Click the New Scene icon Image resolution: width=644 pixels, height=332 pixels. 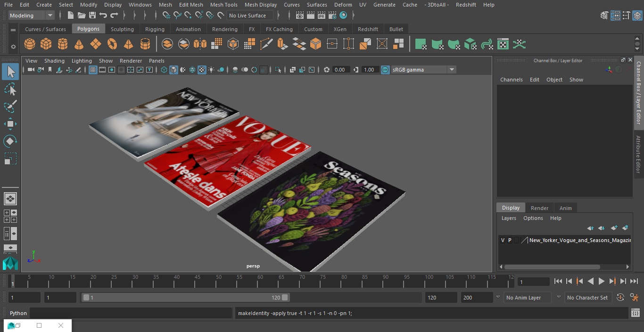pos(70,16)
